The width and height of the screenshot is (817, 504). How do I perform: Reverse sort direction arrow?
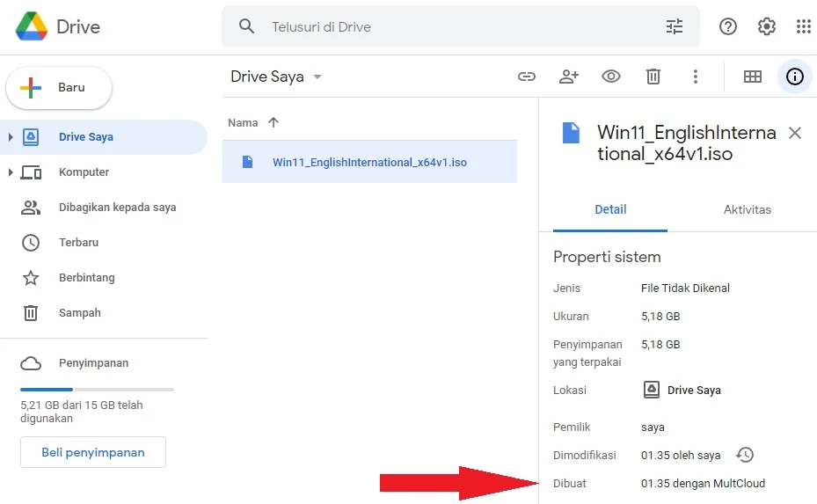coord(273,122)
